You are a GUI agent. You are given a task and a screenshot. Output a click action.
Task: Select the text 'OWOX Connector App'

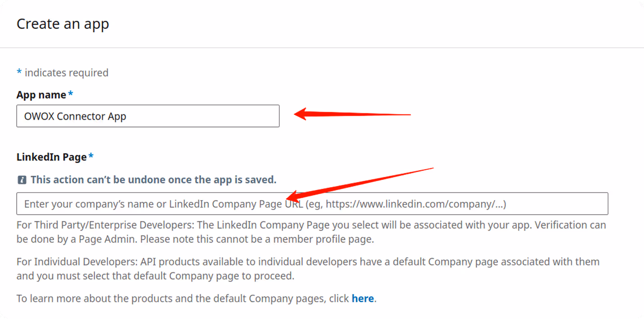[x=75, y=116]
